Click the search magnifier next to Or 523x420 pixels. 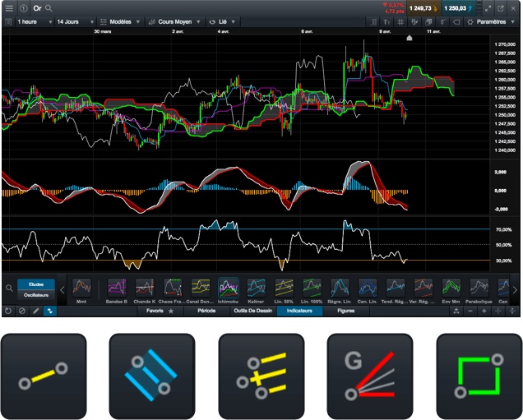pos(49,7)
